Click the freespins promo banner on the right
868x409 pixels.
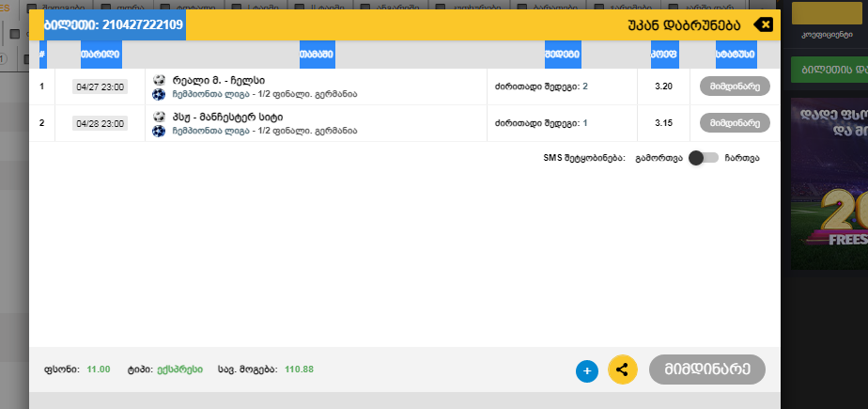tap(829, 183)
